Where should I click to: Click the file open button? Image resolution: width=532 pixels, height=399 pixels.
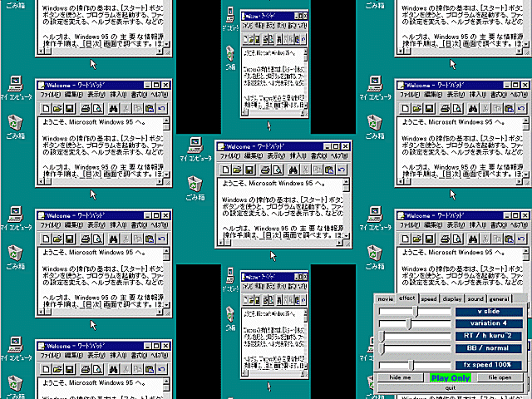pyautogui.click(x=500, y=377)
